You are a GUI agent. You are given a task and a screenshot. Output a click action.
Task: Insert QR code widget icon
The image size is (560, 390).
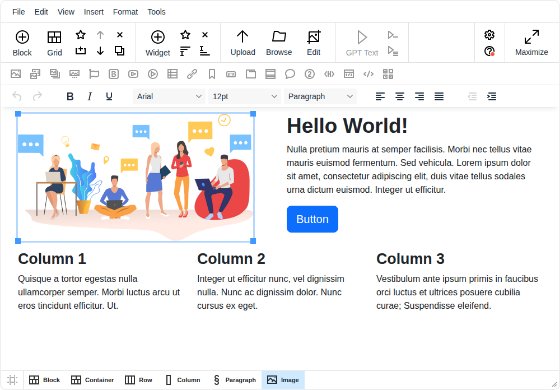pos(388,74)
